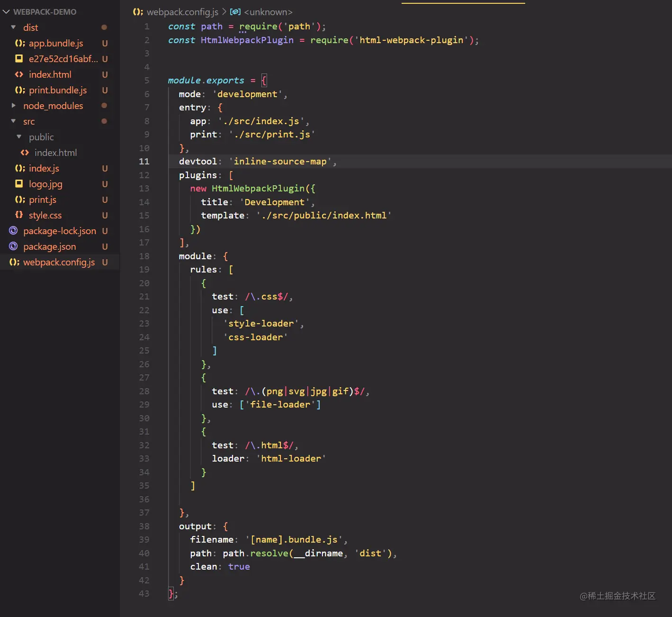
Task: Open index.html under public folder
Action: click(x=55, y=153)
